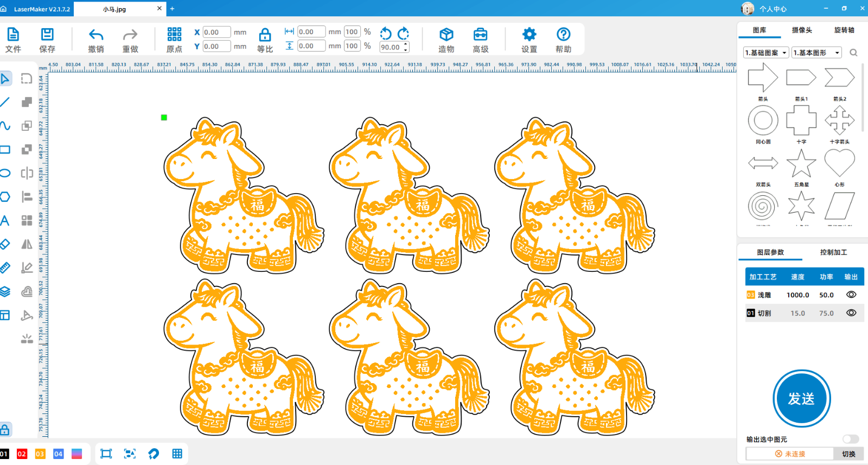The image size is (868, 465).
Task: Increase the rotation angle stepper value
Action: click(406, 44)
